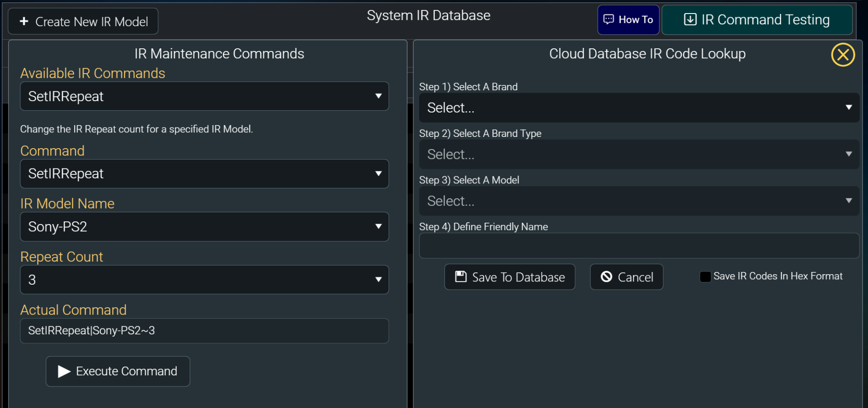This screenshot has width=868, height=408.
Task: Click the 'Step 1) Select A Brand' label
Action: (x=468, y=87)
